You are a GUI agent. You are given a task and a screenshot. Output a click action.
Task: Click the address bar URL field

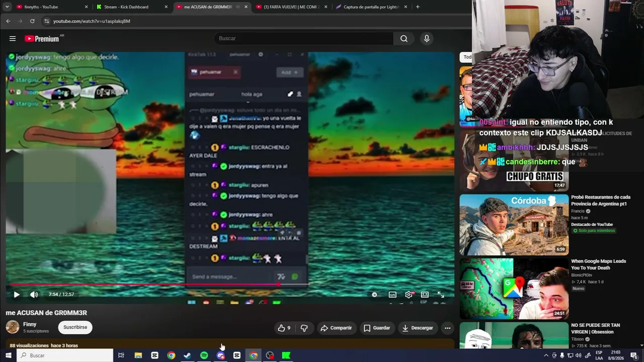pyautogui.click(x=257, y=21)
